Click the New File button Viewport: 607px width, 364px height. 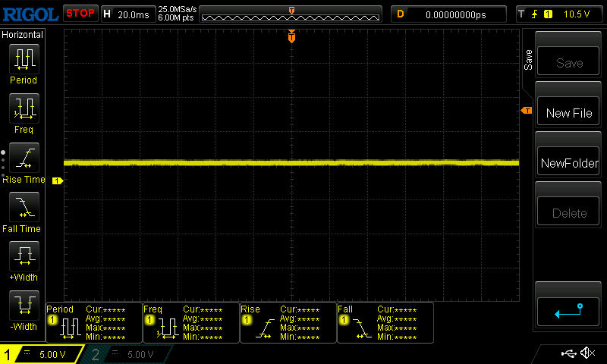568,112
